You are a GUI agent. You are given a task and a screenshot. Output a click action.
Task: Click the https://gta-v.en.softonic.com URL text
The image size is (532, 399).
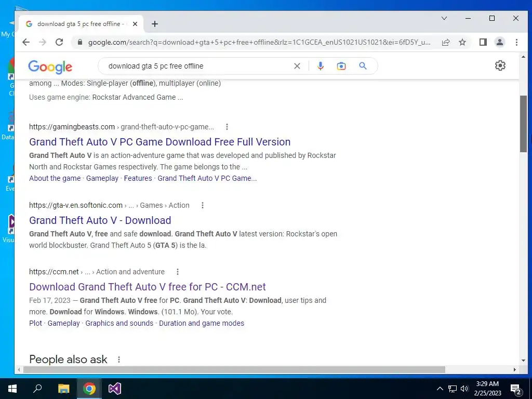pyautogui.click(x=76, y=205)
